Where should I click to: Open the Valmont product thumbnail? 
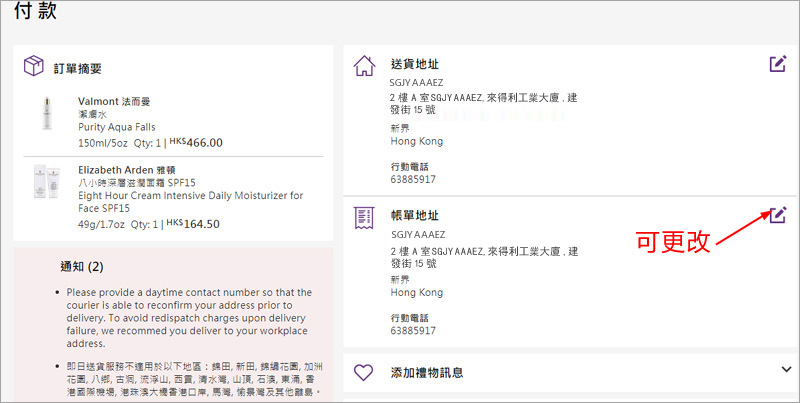pyautogui.click(x=46, y=116)
